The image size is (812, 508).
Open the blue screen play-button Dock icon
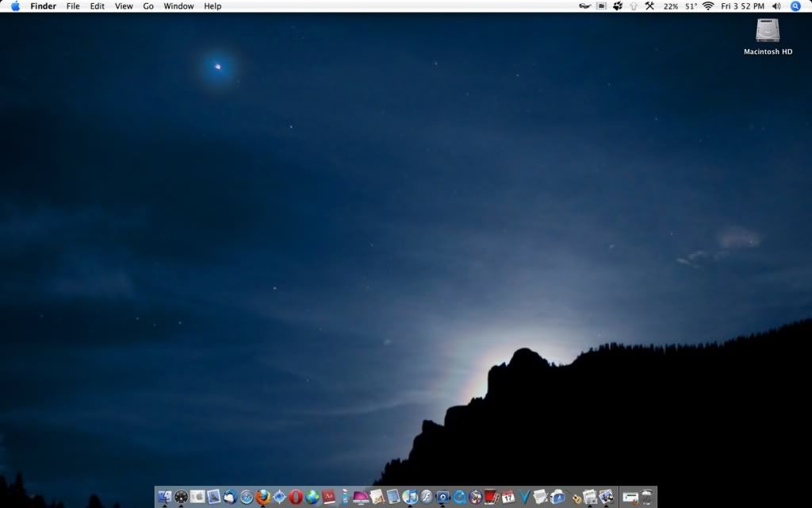tap(442, 497)
